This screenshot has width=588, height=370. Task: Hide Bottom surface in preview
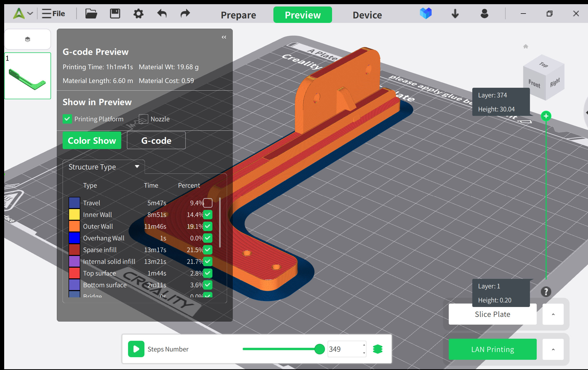tap(208, 285)
